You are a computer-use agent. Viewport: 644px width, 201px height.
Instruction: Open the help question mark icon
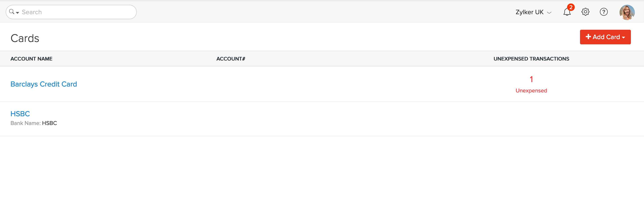(x=604, y=12)
